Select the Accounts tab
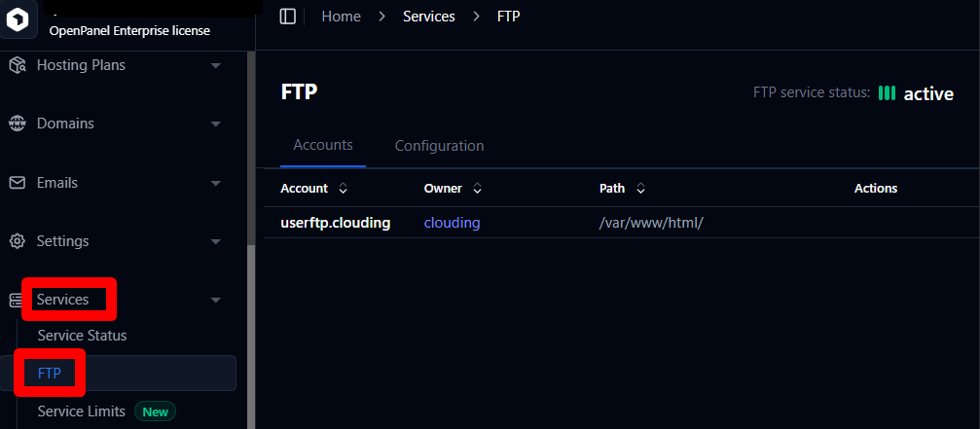 click(323, 145)
